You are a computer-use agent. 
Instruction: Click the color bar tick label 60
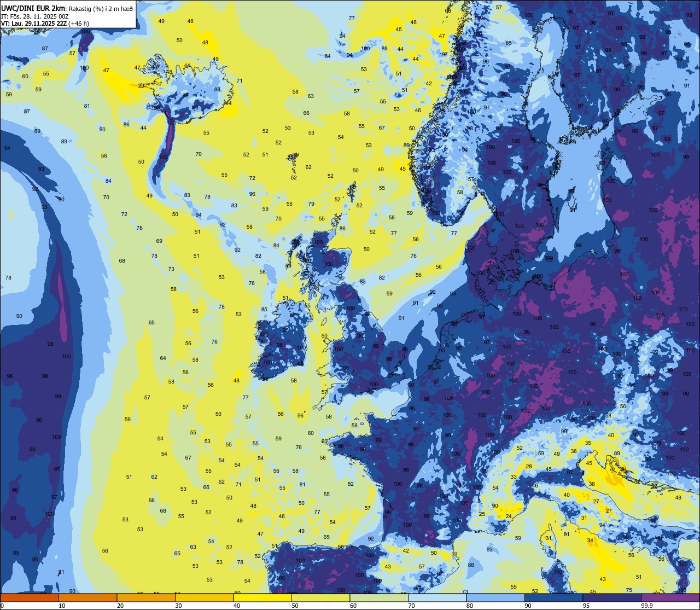point(353,606)
